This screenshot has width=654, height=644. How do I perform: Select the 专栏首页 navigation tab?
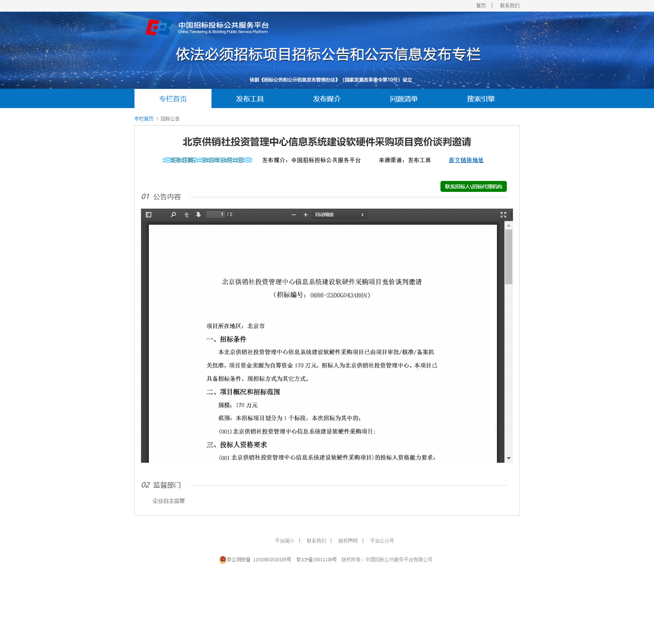(173, 99)
